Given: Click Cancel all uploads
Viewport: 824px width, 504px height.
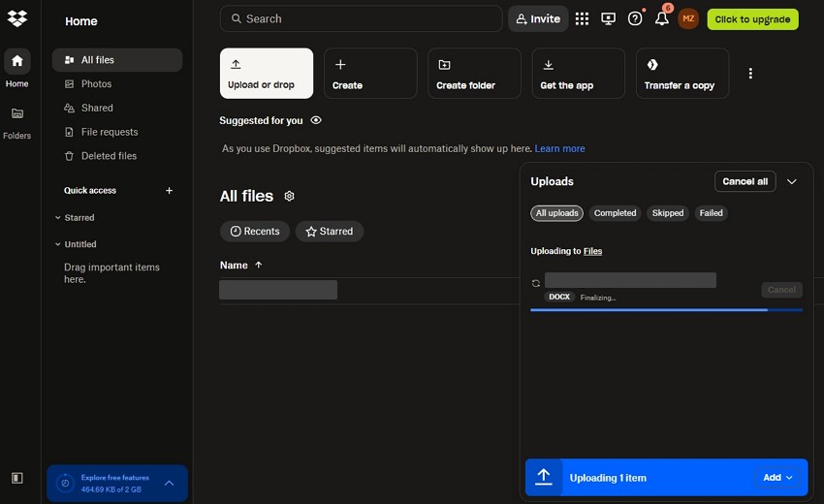Looking at the screenshot, I should point(745,181).
